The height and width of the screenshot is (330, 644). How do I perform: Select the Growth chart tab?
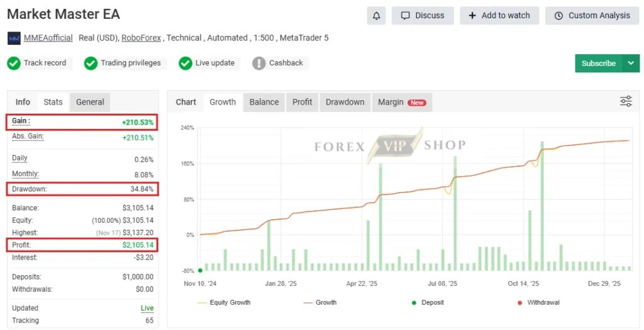pos(223,102)
